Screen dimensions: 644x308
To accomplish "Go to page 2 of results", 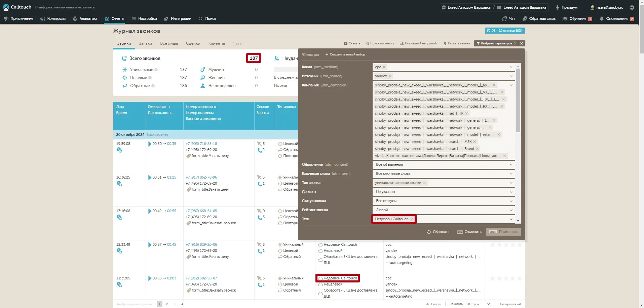I will coord(167,304).
